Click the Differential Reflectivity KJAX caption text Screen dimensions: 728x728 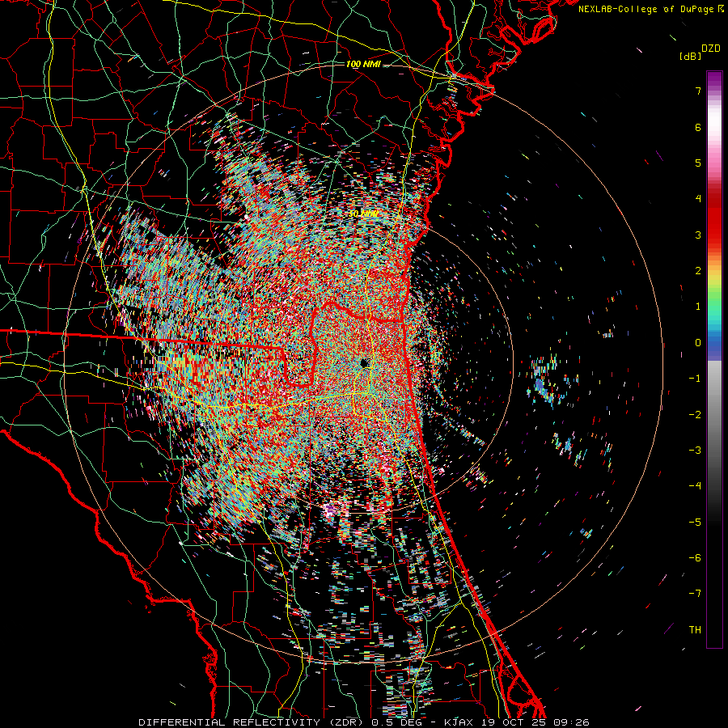tap(364, 722)
